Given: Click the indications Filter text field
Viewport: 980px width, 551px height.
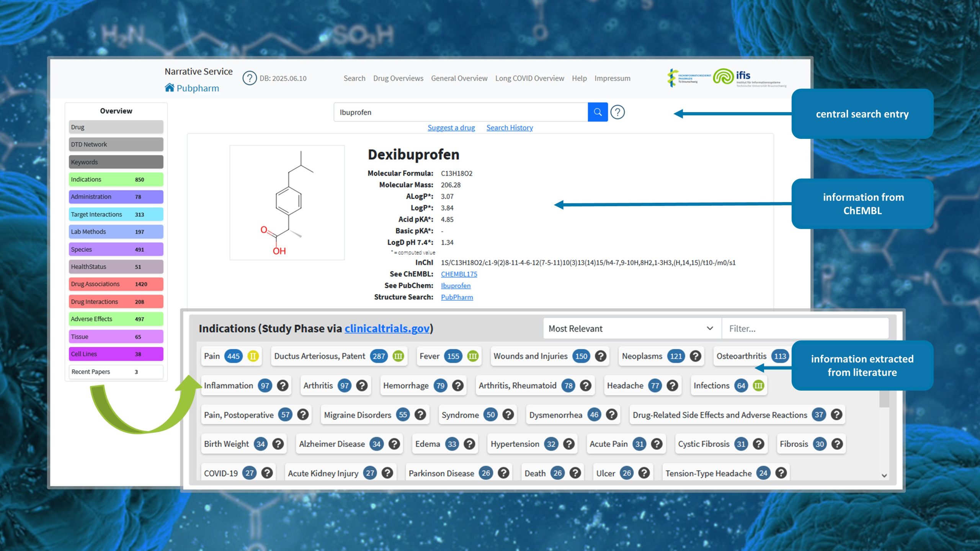Looking at the screenshot, I should click(804, 329).
